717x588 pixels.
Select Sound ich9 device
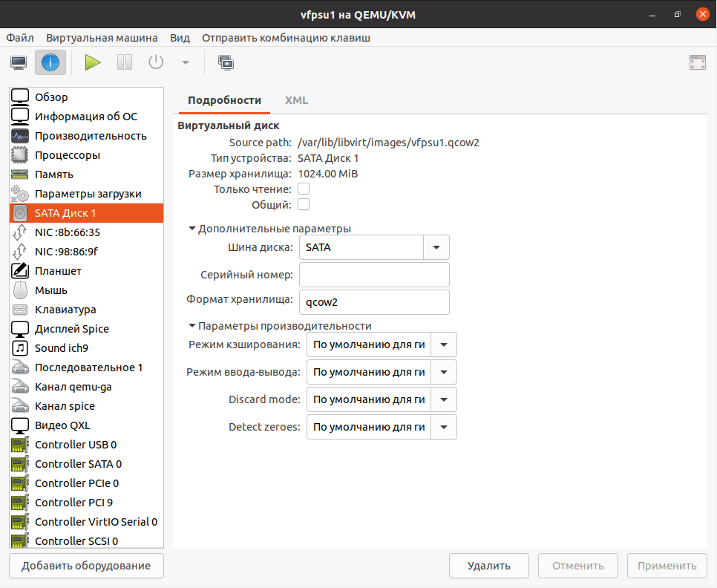[x=86, y=348]
